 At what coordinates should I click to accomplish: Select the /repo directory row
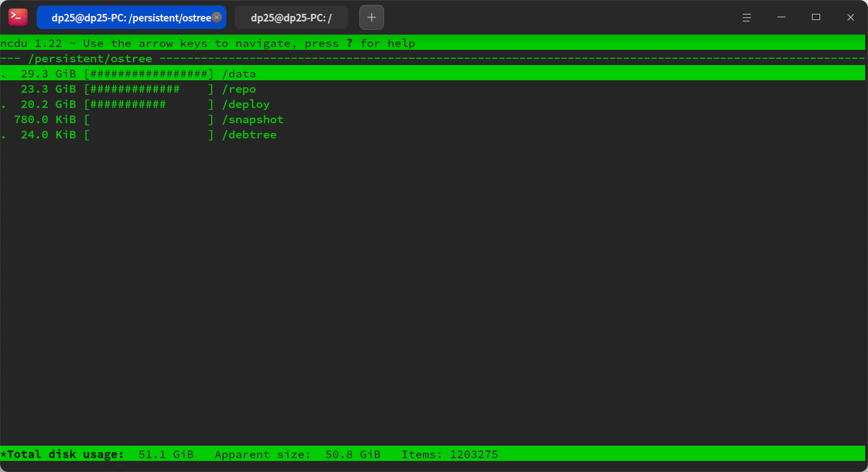[x=433, y=89]
